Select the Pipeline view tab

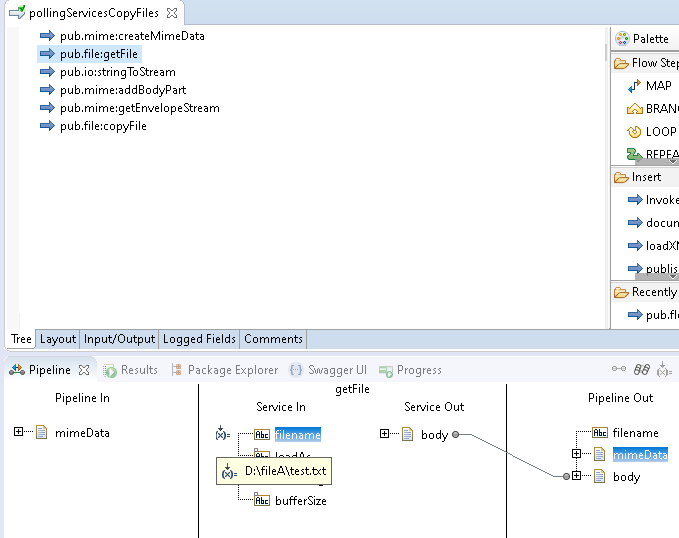coord(49,370)
